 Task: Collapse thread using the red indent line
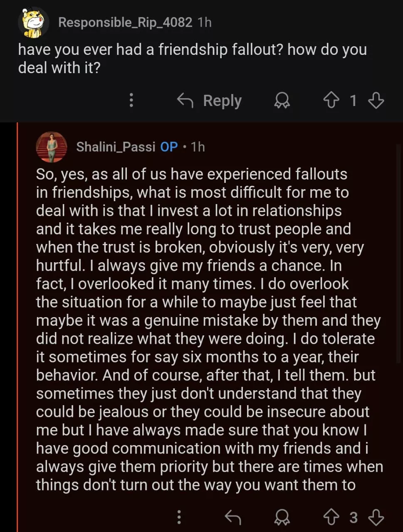(17, 324)
